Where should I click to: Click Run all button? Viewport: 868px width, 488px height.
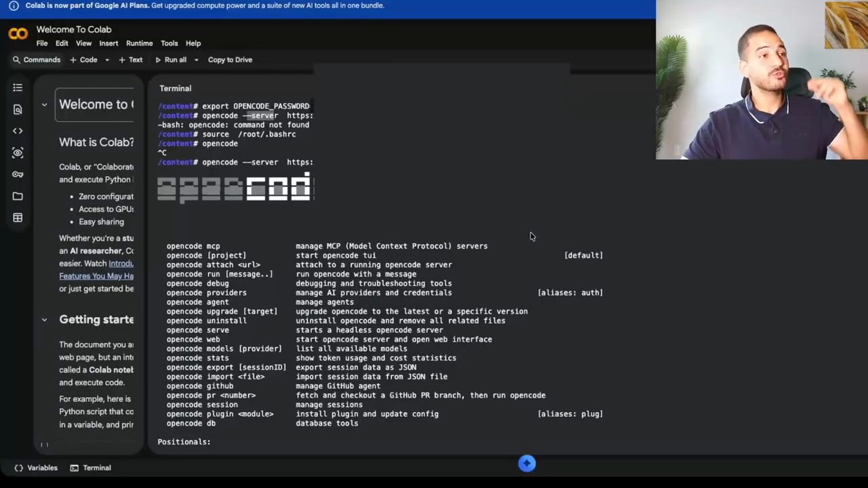171,60
